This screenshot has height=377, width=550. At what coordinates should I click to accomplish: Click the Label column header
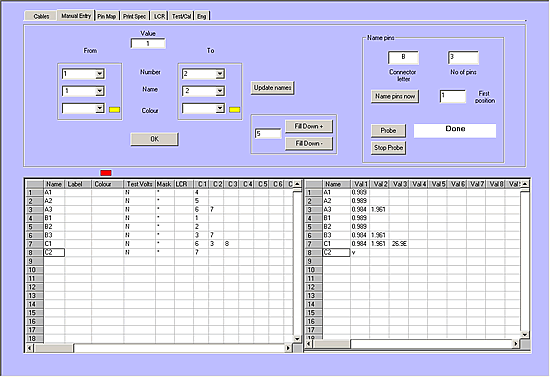tap(78, 184)
